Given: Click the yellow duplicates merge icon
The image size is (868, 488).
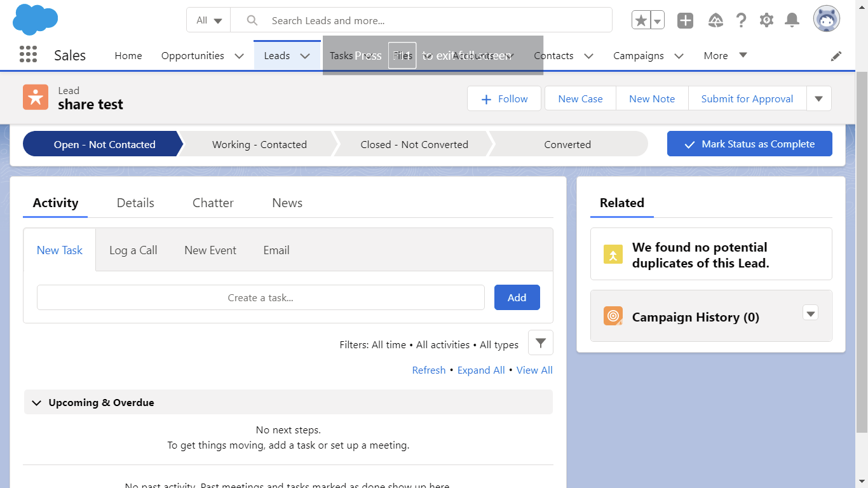Looking at the screenshot, I should (x=613, y=254).
